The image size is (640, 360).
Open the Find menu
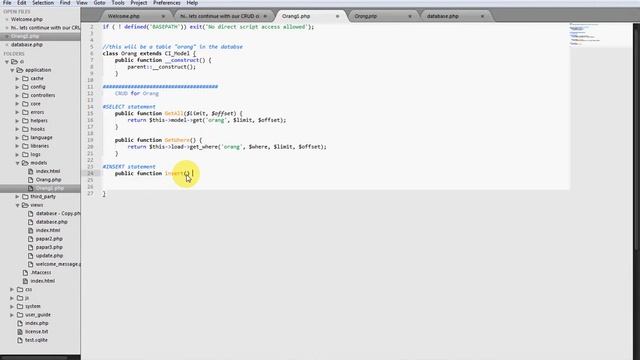[65, 3]
